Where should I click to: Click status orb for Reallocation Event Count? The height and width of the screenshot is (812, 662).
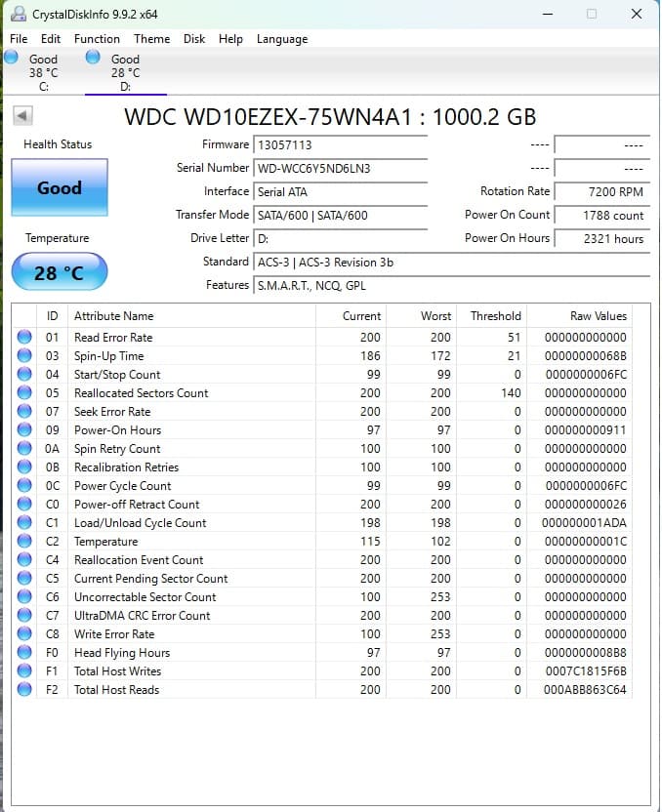pos(24,560)
